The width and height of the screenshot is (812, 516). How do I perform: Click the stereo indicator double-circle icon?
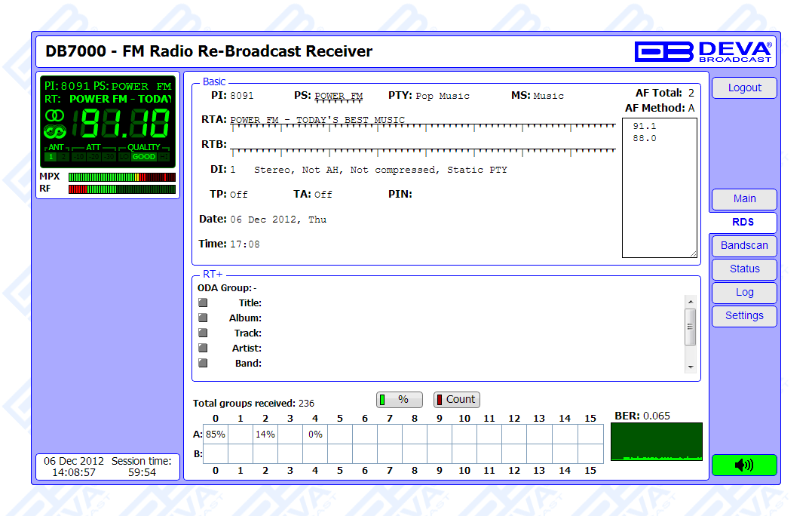click(x=54, y=115)
